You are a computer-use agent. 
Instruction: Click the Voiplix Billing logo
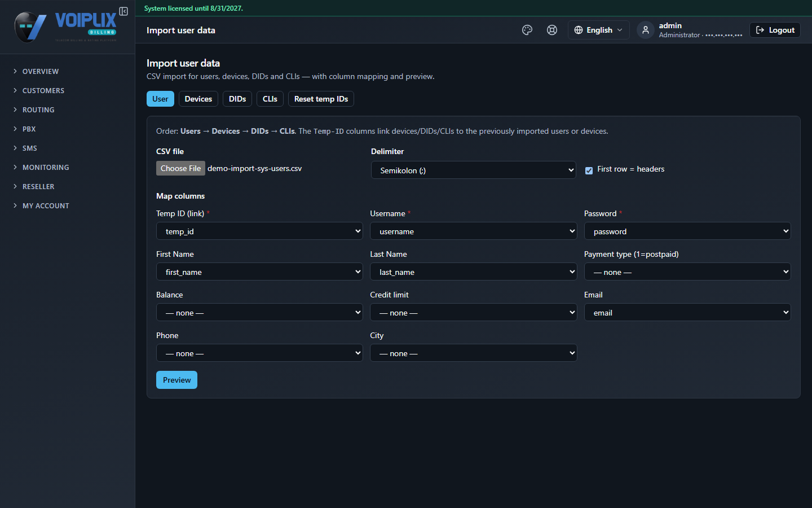pos(65,27)
